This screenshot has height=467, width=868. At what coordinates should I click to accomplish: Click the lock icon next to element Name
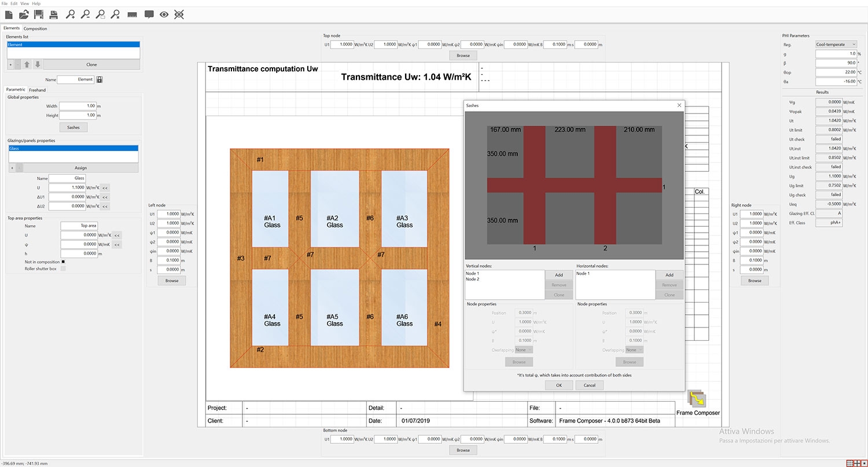tap(100, 79)
